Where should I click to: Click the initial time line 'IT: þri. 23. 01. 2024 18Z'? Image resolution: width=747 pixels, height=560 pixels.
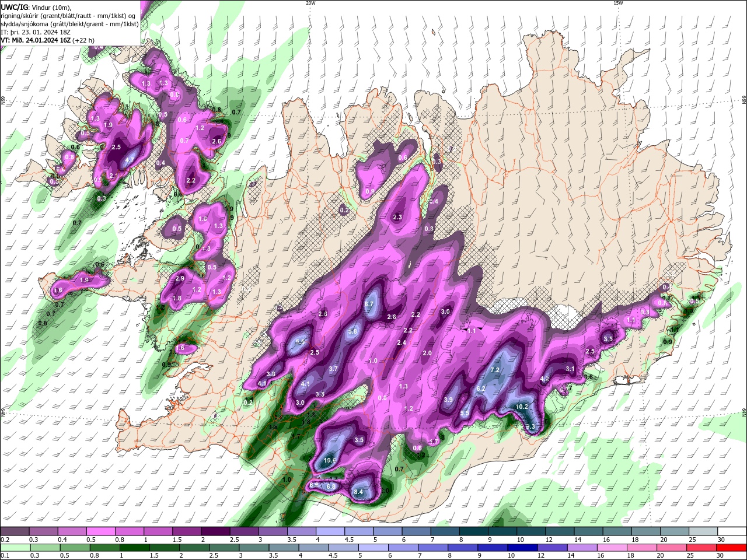point(34,32)
